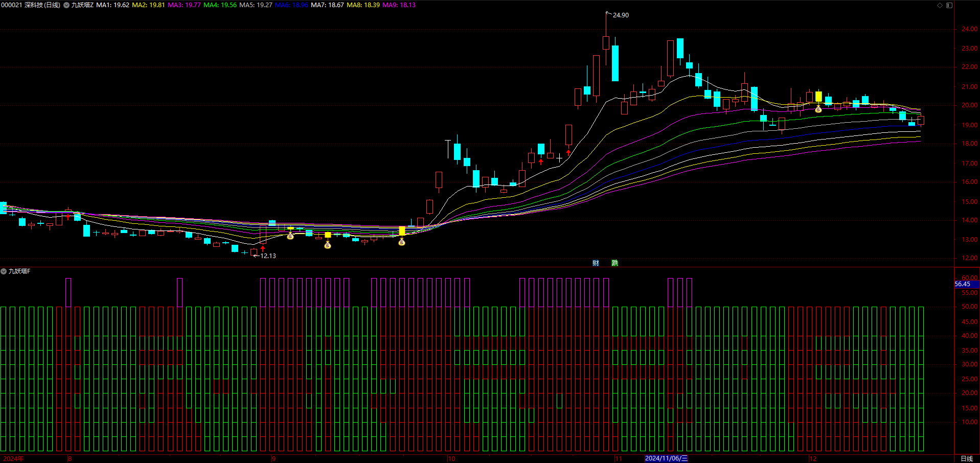
Task: Click green MA4: 19.56 legend value
Action: click(x=220, y=5)
